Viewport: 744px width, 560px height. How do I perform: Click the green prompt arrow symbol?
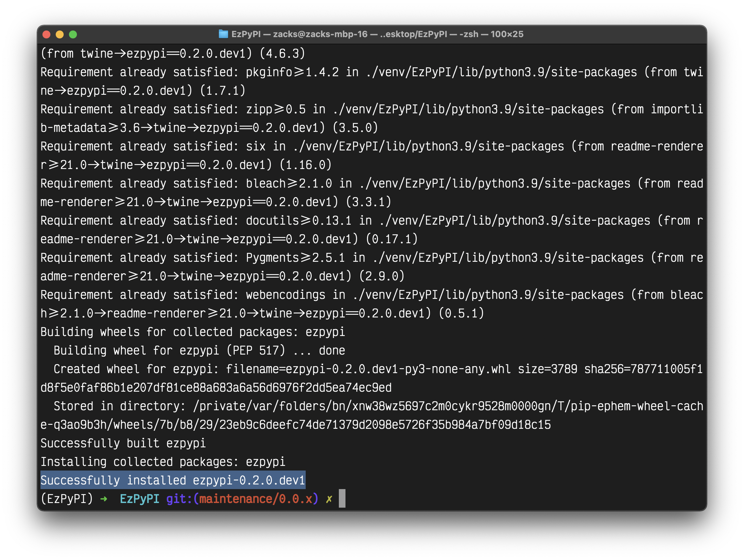(104, 499)
